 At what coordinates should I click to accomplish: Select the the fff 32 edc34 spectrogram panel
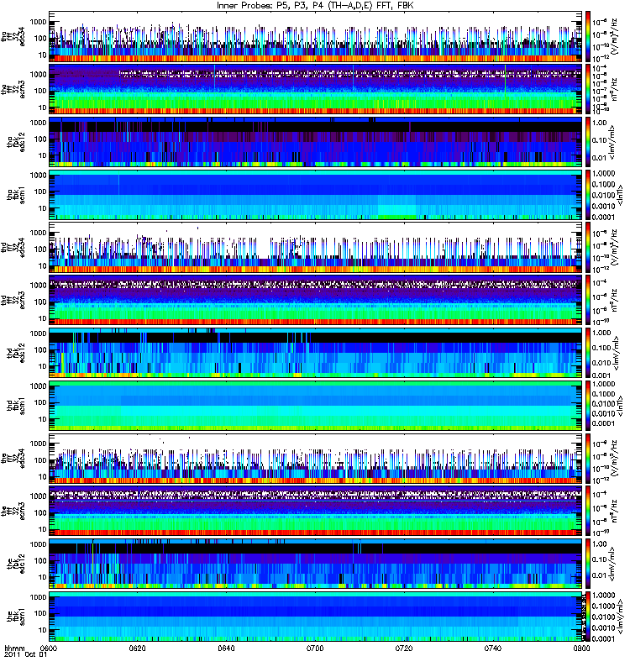point(316,459)
